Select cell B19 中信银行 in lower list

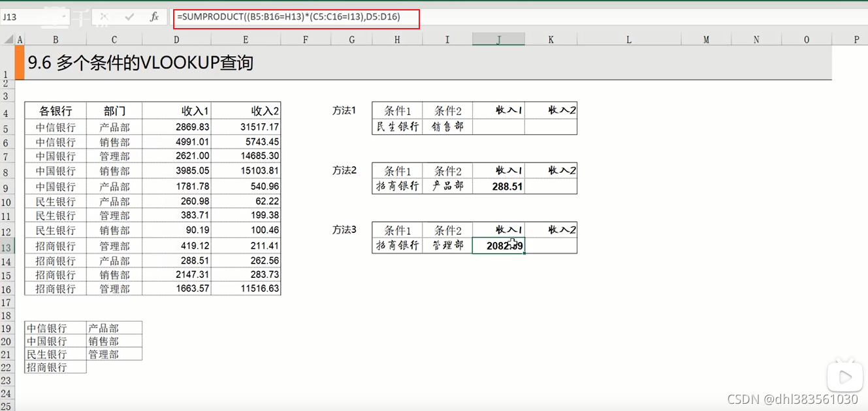pyautogui.click(x=56, y=328)
